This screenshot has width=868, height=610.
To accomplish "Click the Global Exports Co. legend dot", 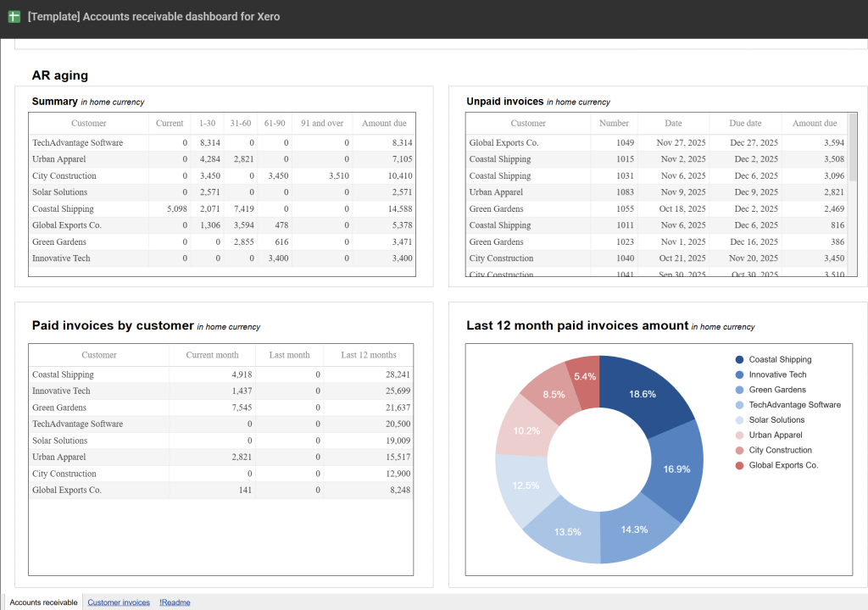I will pyautogui.click(x=739, y=465).
